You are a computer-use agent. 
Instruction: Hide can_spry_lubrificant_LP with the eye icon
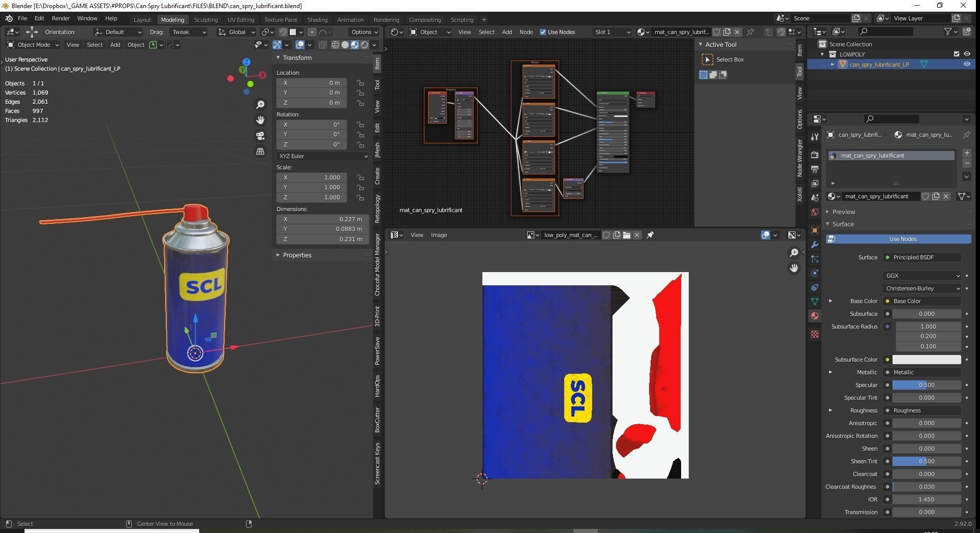coord(967,64)
